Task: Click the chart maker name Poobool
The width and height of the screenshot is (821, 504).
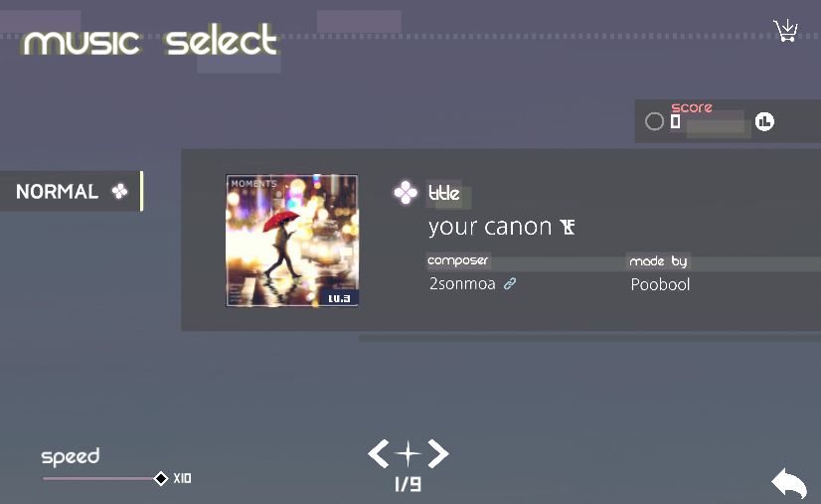Action: click(660, 284)
